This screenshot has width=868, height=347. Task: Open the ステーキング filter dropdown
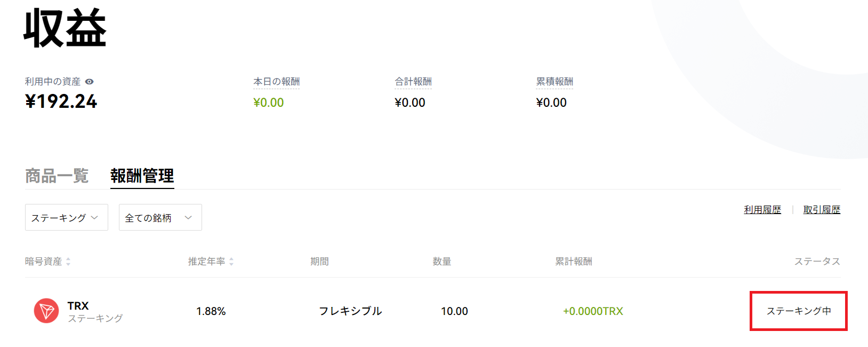pos(67,217)
